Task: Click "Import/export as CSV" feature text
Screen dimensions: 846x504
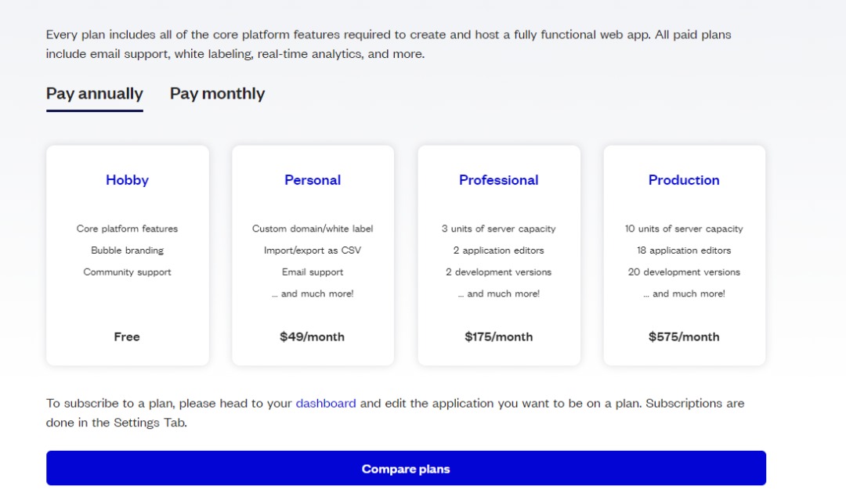Action: click(313, 251)
